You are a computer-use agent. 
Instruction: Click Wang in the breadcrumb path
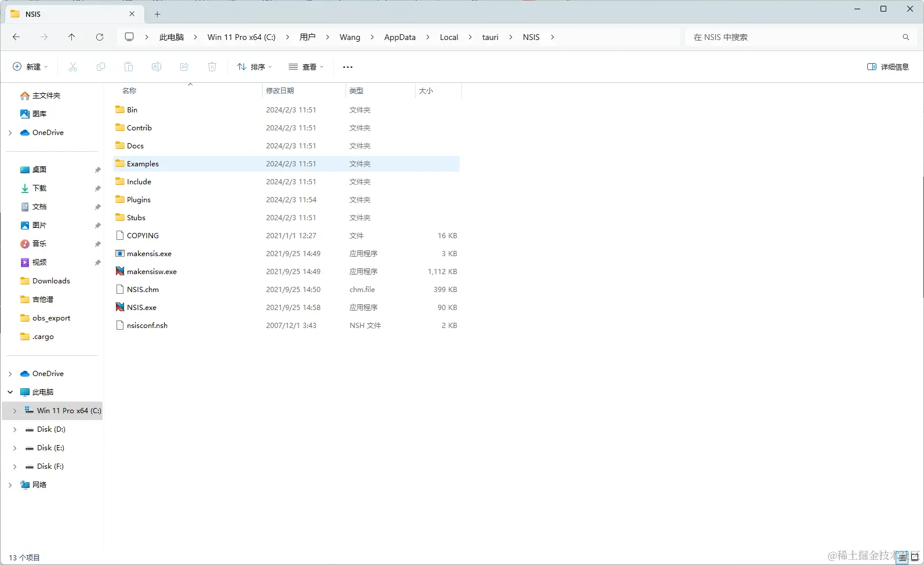pos(350,37)
